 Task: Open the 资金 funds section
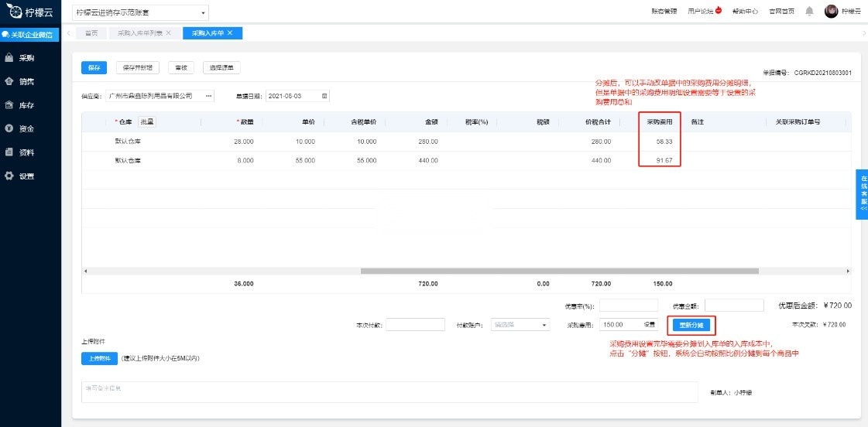[x=26, y=128]
